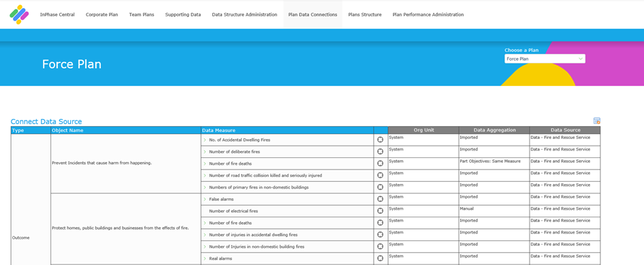Expand Number of deliberate fires measure
The image size is (644, 265).
205,152
